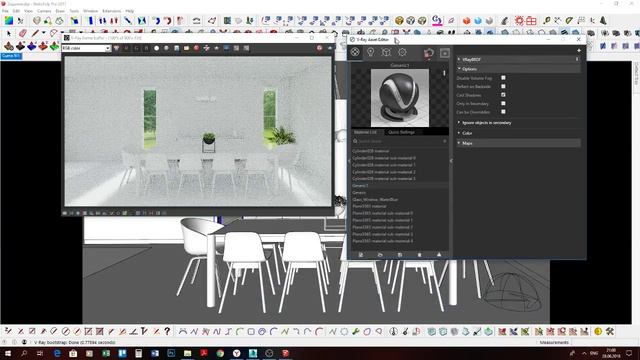The image size is (640, 360).
Task: Switch to Material List tab
Action: tap(365, 132)
